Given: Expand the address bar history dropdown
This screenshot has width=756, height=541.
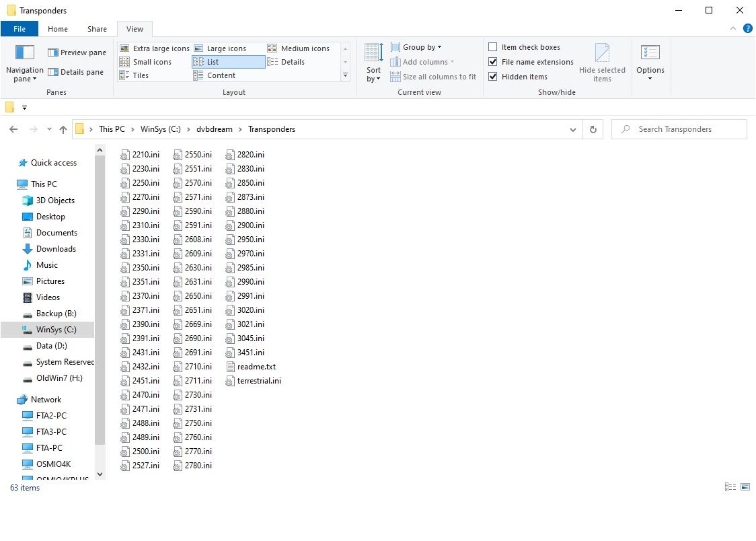Looking at the screenshot, I should coord(573,129).
